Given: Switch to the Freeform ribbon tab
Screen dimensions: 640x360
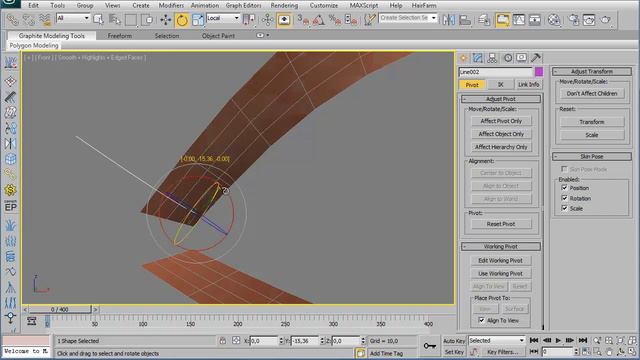Looking at the screenshot, I should point(120,36).
